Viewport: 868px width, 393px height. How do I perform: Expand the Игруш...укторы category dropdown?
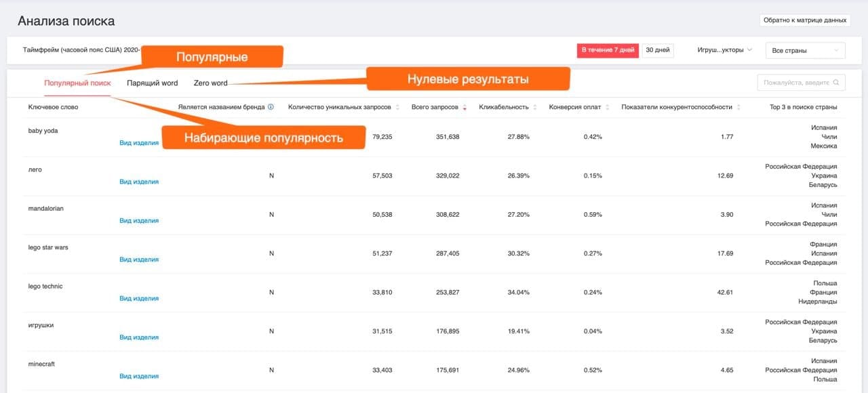tap(724, 50)
